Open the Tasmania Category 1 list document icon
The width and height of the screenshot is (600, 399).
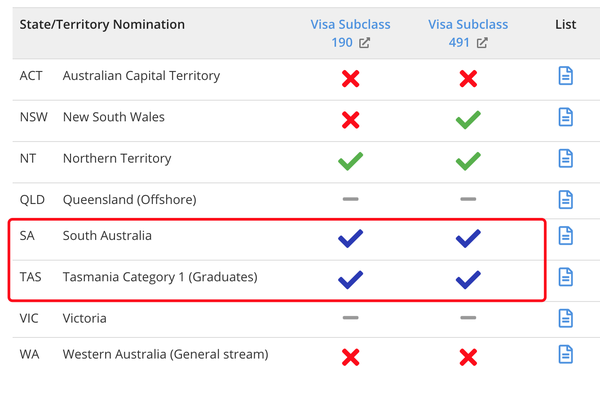565,277
